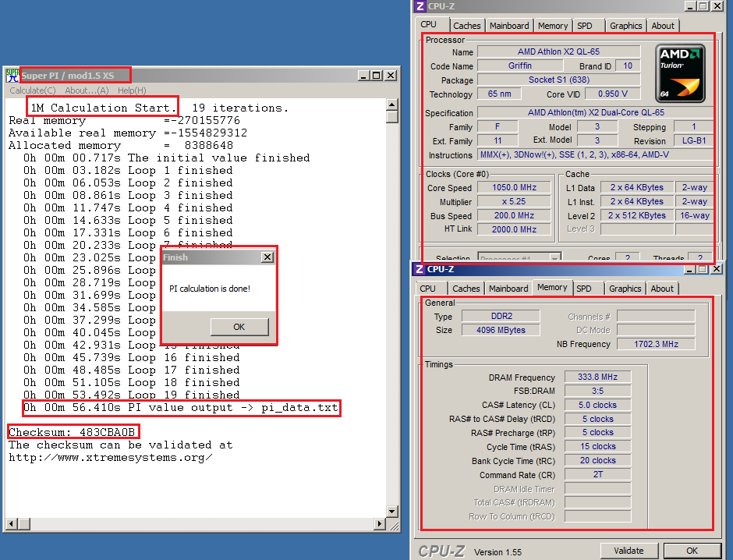This screenshot has width=733, height=560.
Task: Open the Help(H) menu in Super PI
Action: [x=132, y=90]
